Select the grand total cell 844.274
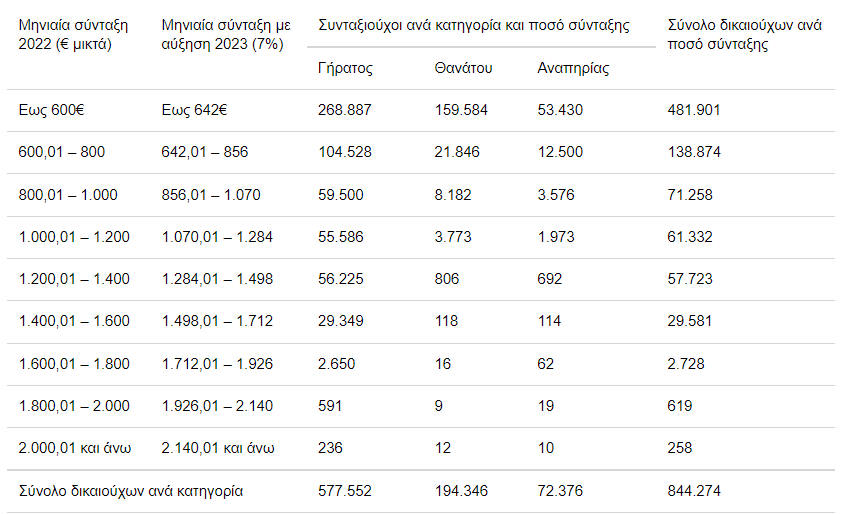 click(694, 491)
